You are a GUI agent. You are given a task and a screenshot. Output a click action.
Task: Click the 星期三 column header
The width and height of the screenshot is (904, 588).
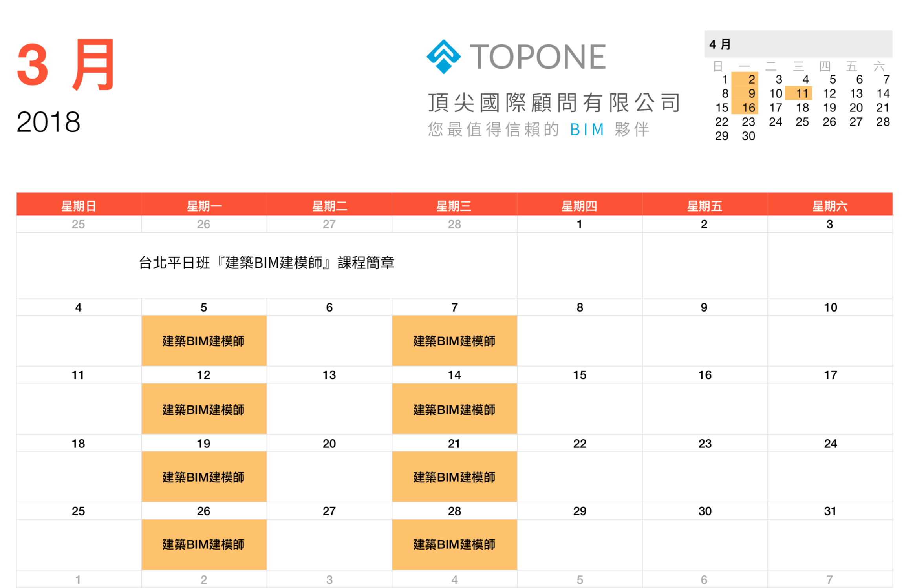pos(454,206)
